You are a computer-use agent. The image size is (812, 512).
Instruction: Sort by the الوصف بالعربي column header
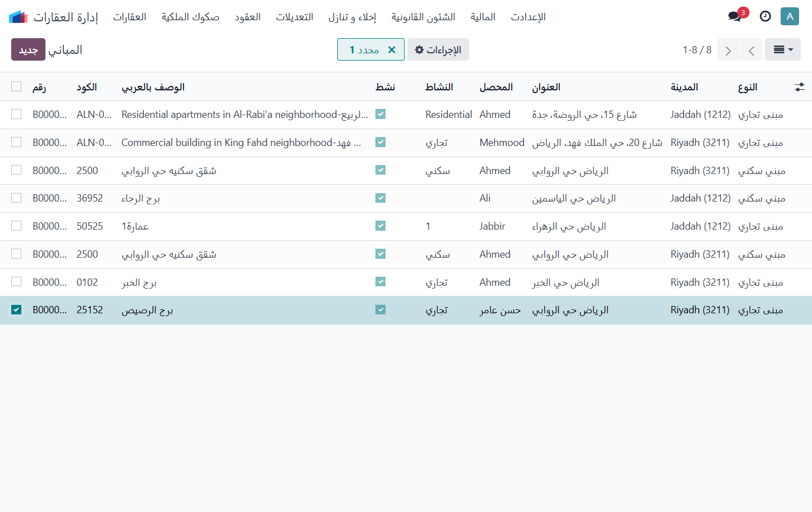click(153, 87)
